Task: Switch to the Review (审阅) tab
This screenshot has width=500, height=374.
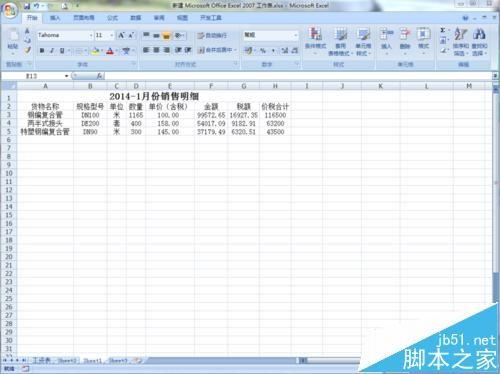Action: pos(159,18)
